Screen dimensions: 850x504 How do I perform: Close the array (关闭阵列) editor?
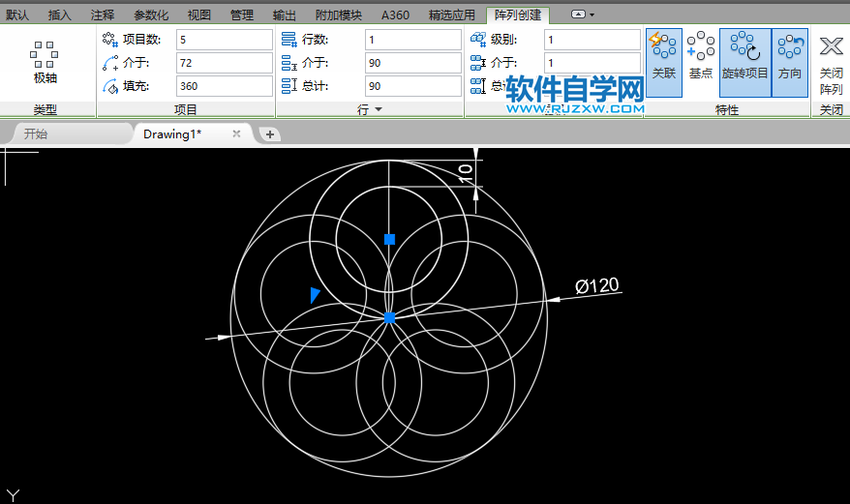(x=831, y=65)
